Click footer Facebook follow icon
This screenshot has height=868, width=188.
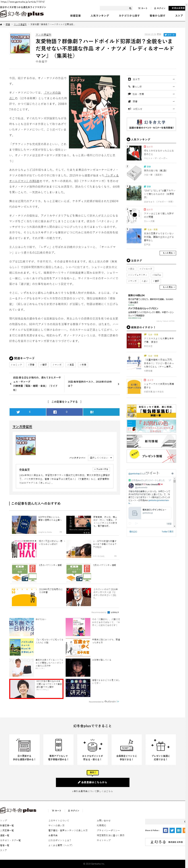[165, 830]
